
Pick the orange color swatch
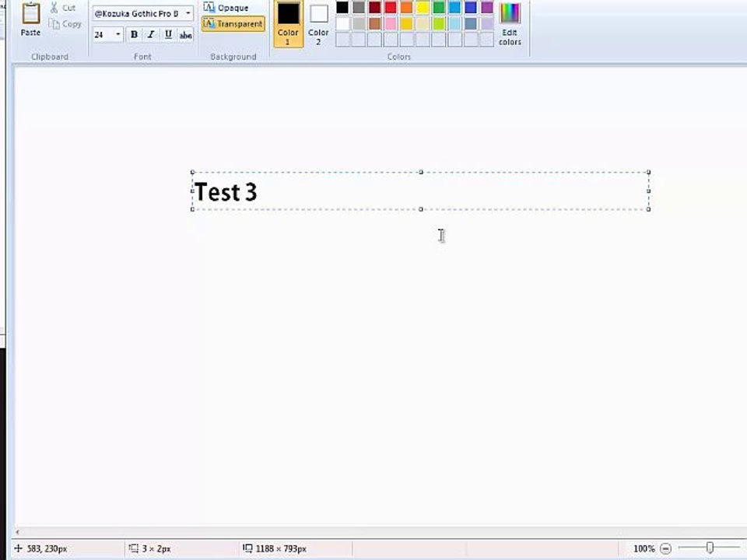coord(406,7)
